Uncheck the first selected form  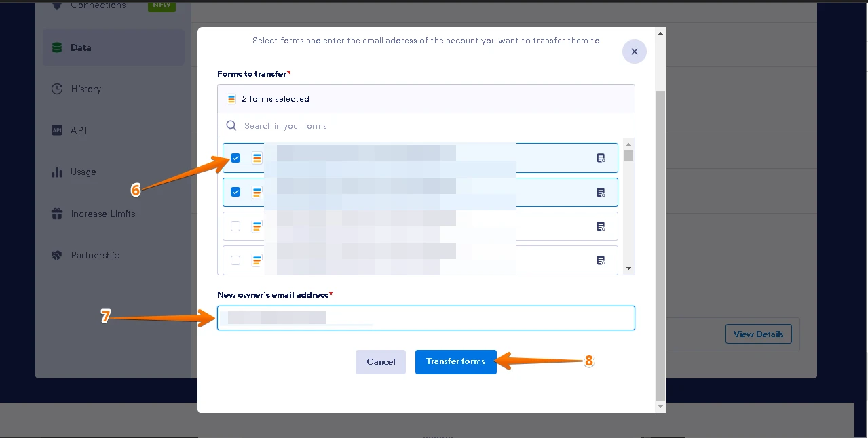(235, 157)
